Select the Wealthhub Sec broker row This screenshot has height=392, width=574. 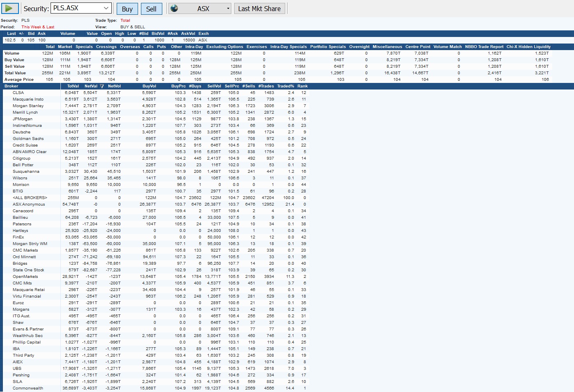pyautogui.click(x=155, y=336)
